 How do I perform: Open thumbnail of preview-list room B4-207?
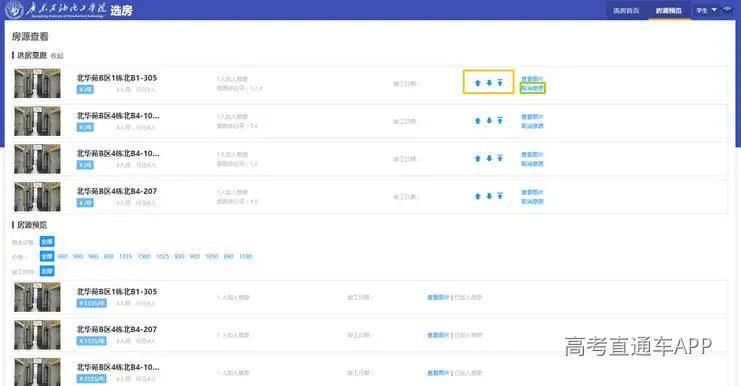pyautogui.click(x=37, y=335)
